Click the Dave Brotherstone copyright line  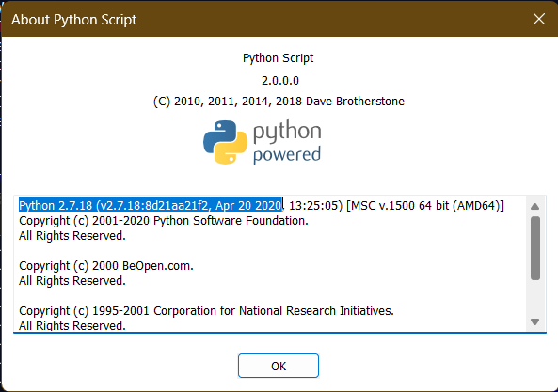tap(279, 102)
